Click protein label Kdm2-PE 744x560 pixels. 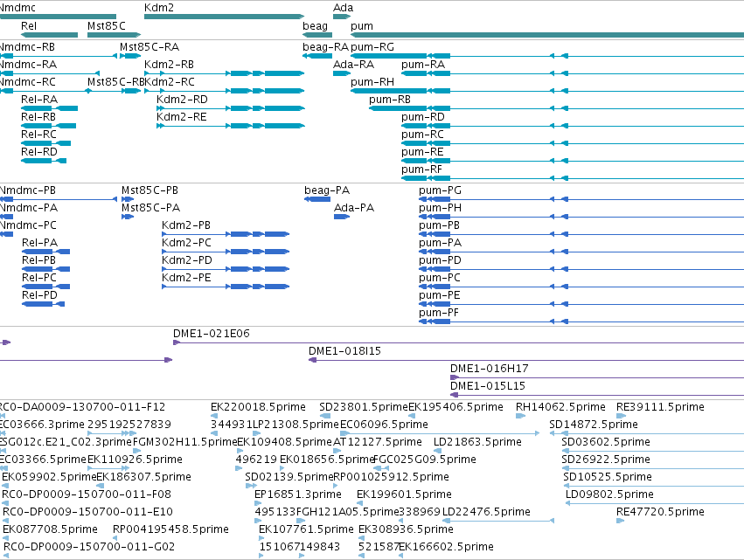[x=186, y=278]
